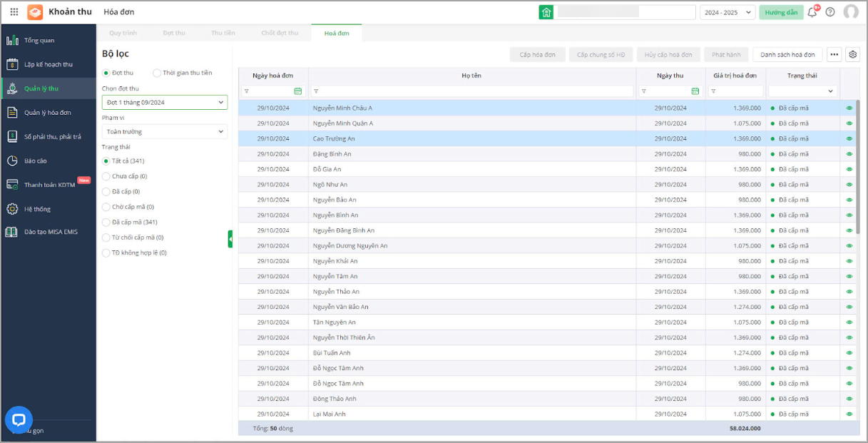Viewport: 868px width, 443px height.
Task: Click the notification bell icon
Action: (812, 12)
